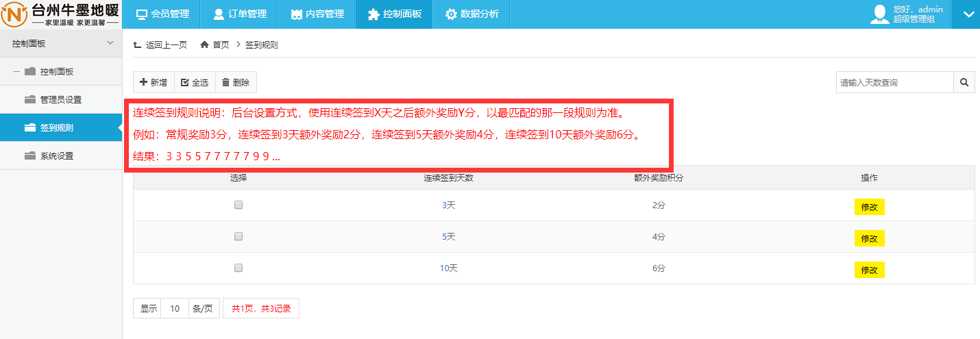Open the 内容管理 tab
The image size is (980, 339).
[317, 14]
